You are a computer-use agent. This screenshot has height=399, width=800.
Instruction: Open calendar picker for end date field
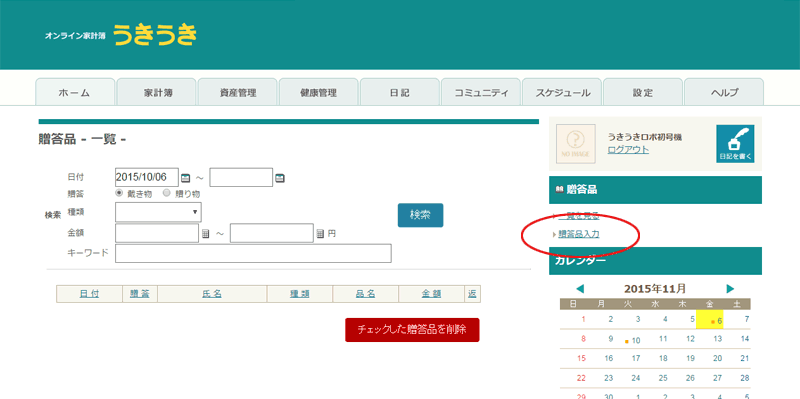coord(280,178)
